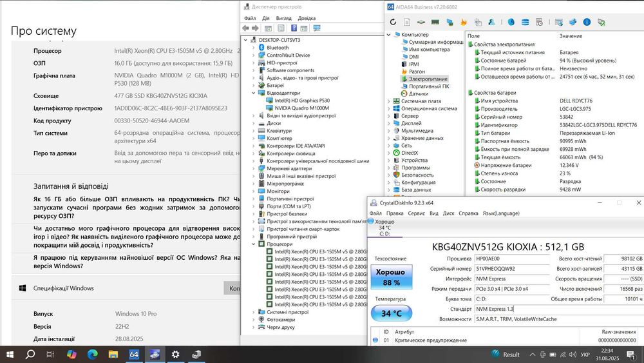Click the AIDA64 blue pie-chart toolbar icon

(x=511, y=22)
